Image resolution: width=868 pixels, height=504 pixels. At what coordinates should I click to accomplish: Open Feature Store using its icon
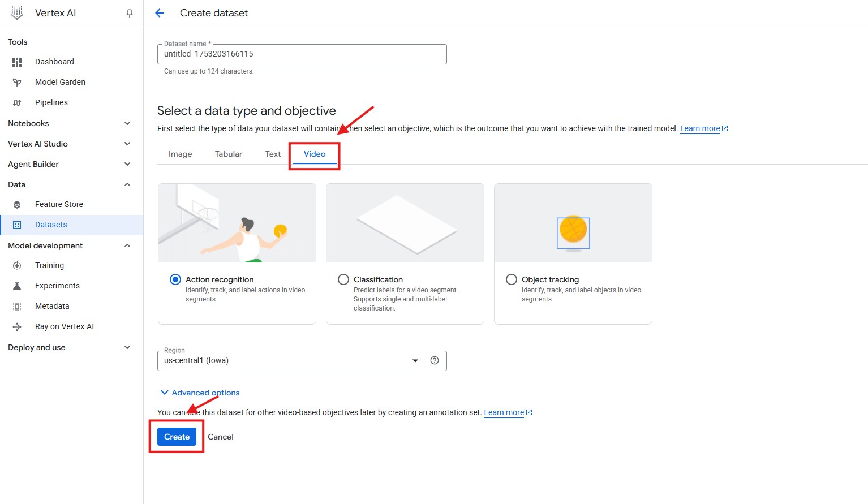tap(17, 204)
